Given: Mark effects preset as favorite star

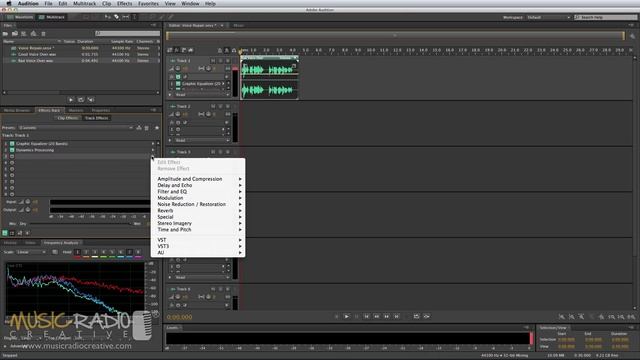Looking at the screenshot, I should [157, 128].
